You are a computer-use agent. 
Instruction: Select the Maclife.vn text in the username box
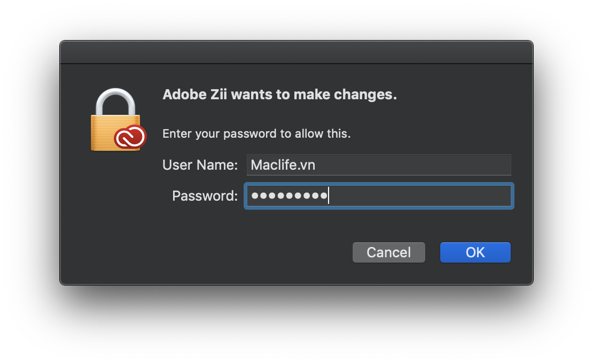pos(282,165)
